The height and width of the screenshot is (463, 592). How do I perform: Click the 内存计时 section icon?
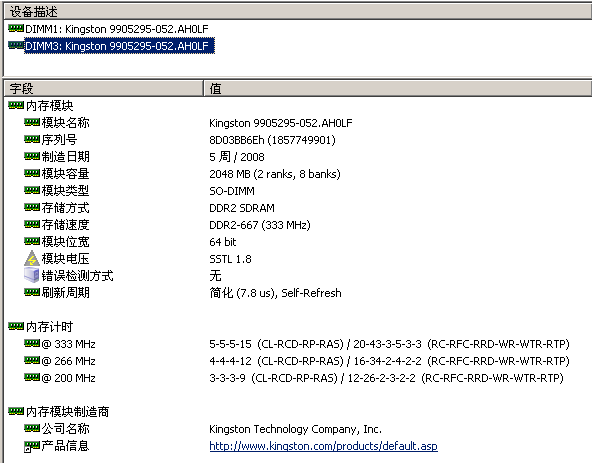pos(16,326)
